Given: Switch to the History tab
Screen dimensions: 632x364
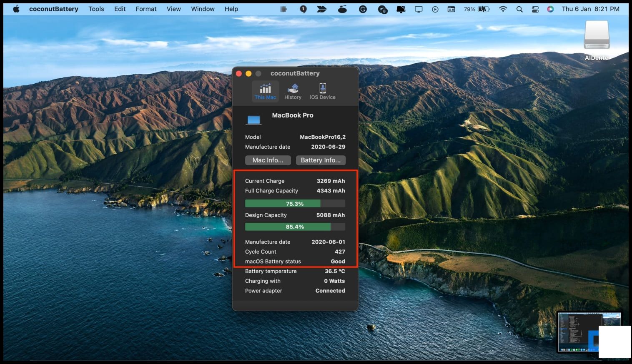Looking at the screenshot, I should click(293, 91).
